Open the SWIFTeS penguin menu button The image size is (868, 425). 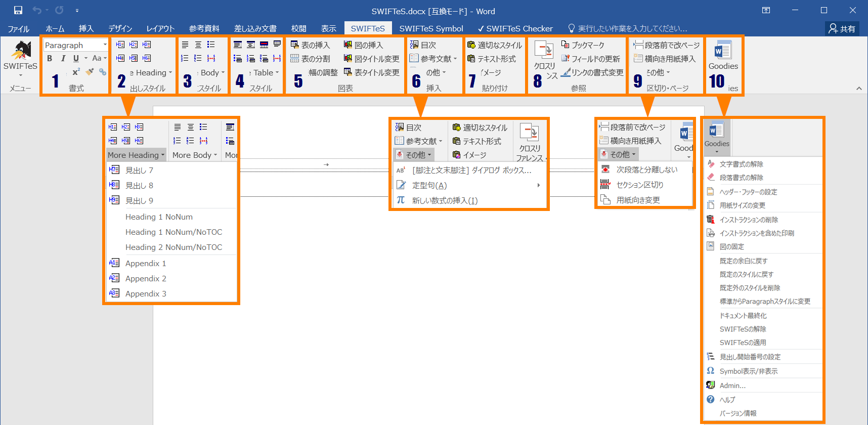[x=20, y=59]
